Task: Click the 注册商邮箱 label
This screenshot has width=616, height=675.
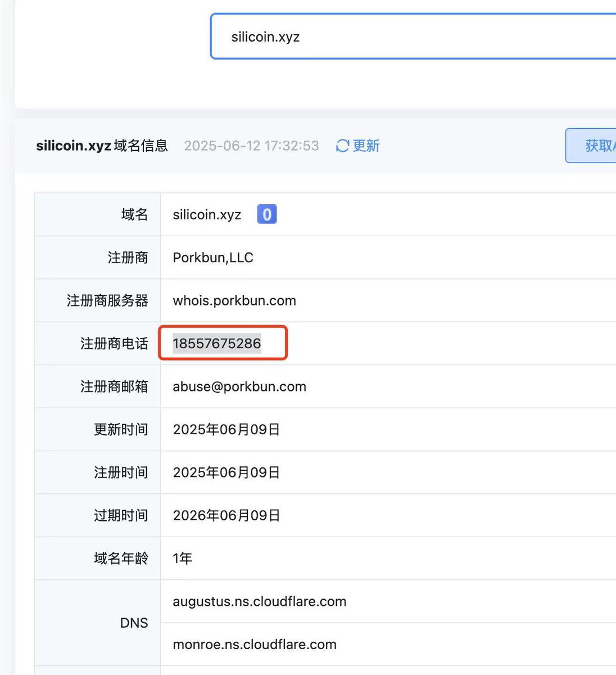Action: [x=114, y=386]
